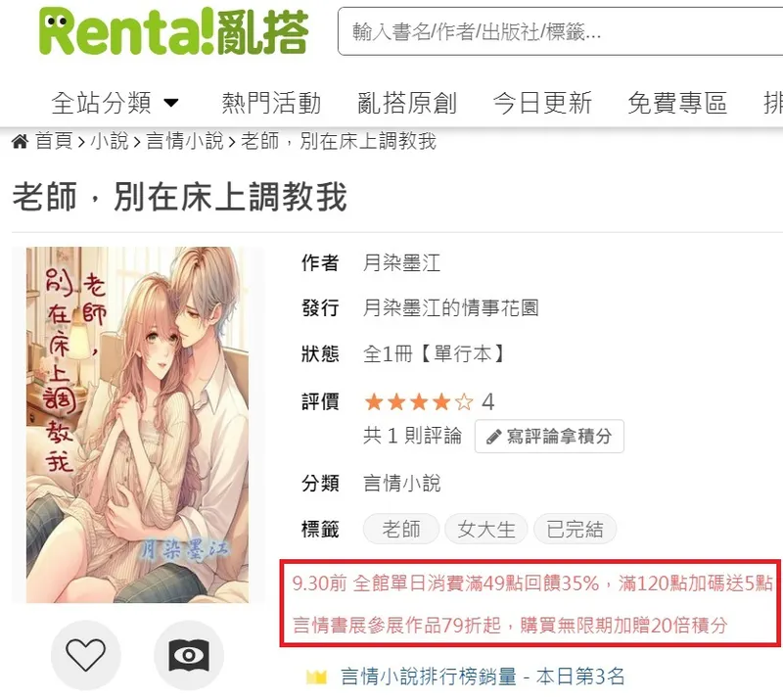Image resolution: width=783 pixels, height=700 pixels.
Task: Click the empty fifth rating star
Action: coord(464,401)
